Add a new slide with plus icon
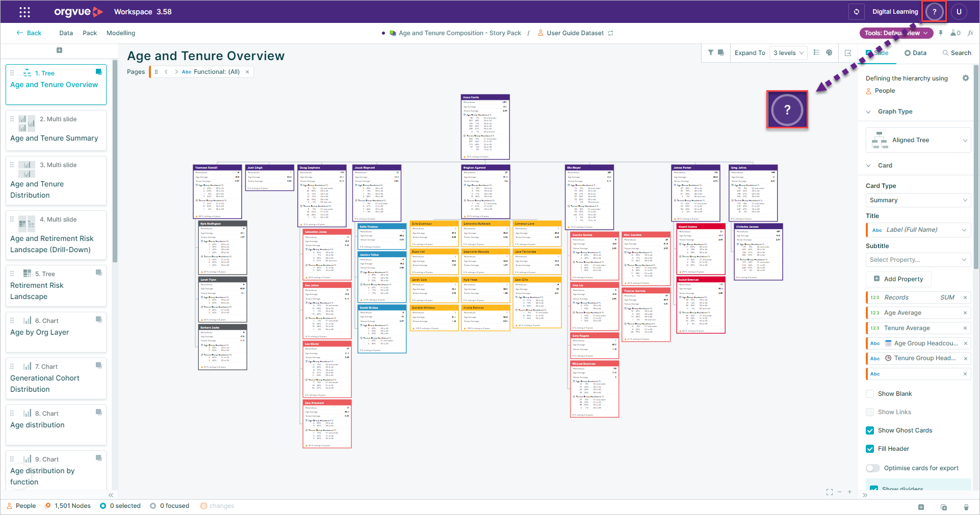 pyautogui.click(x=59, y=50)
